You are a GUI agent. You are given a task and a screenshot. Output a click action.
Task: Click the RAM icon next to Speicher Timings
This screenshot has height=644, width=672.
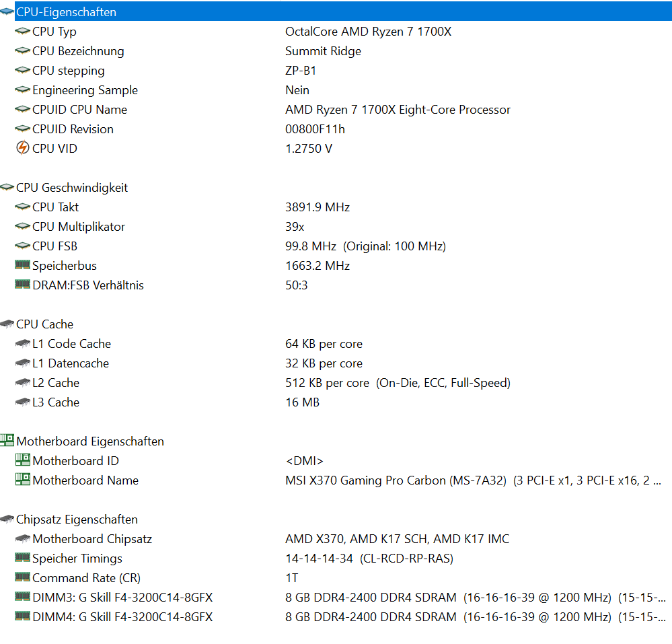pos(22,557)
